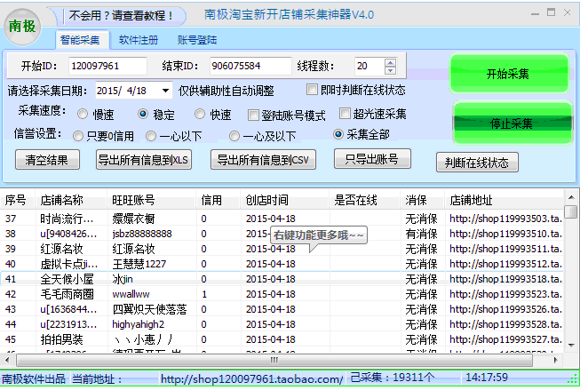This screenshot has height=390, width=588.
Task: Enable 即时判断在线状态 checkbox
Action: click(x=312, y=90)
